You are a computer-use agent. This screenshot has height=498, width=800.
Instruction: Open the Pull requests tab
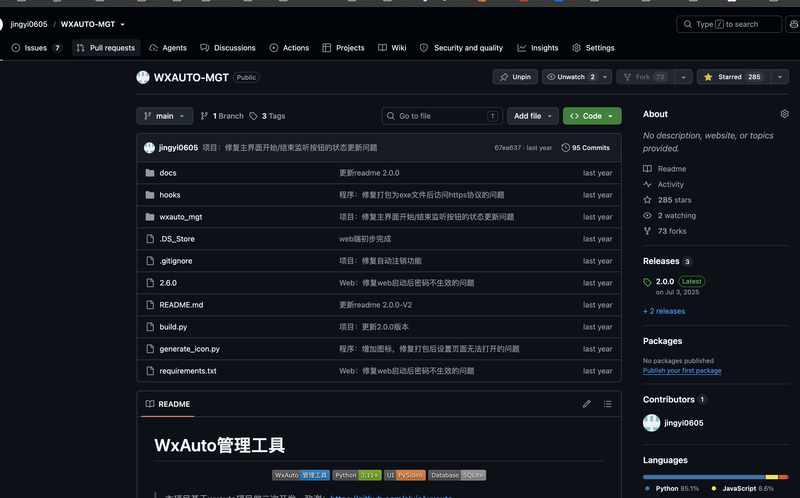tap(106, 48)
